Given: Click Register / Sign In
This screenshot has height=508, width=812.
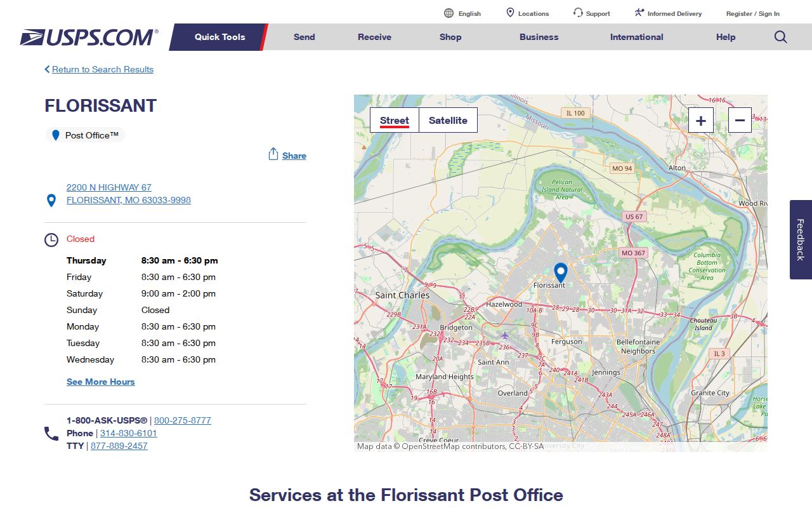Looking at the screenshot, I should coord(753,13).
